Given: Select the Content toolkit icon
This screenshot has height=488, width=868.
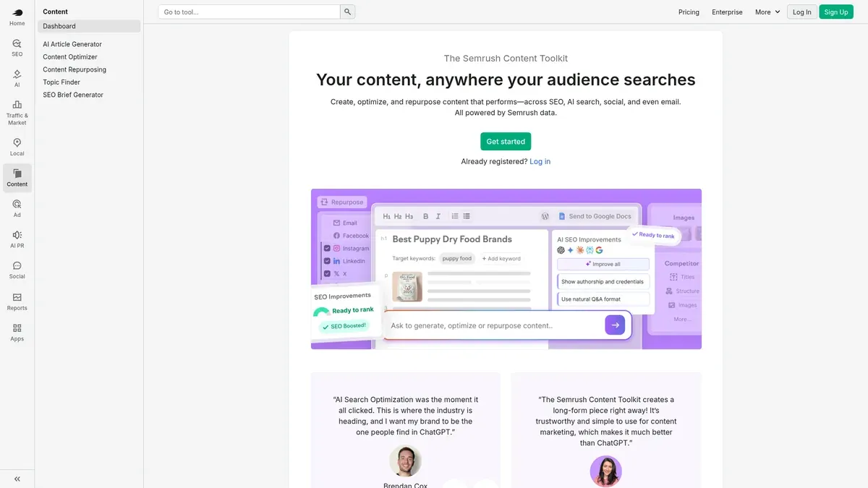Looking at the screenshot, I should coord(17,178).
